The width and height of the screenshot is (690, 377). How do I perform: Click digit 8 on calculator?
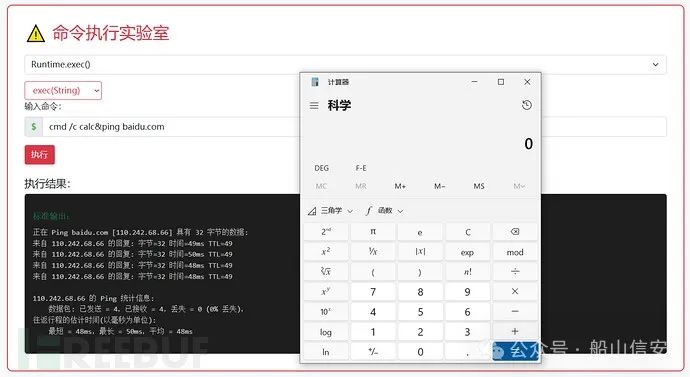click(420, 292)
